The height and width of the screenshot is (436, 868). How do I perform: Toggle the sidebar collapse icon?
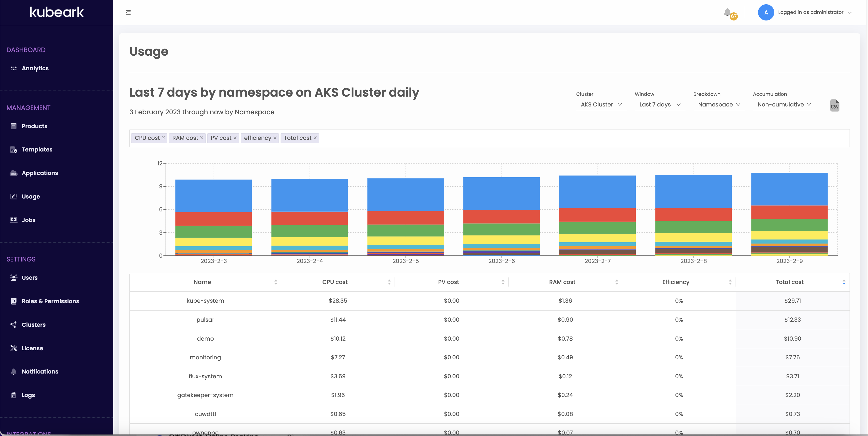(x=128, y=12)
